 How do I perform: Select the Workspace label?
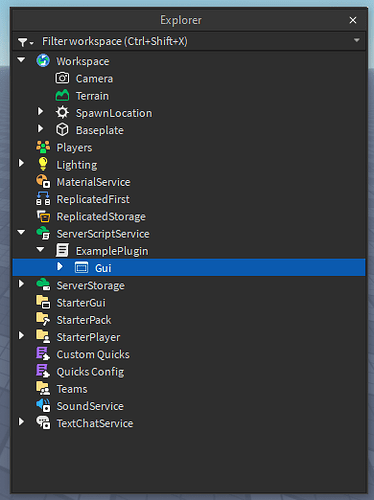coord(83,61)
